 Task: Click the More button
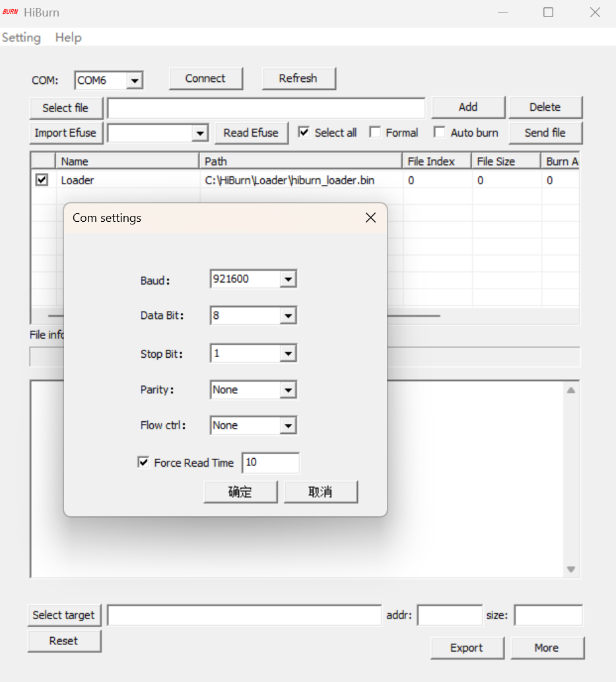pyautogui.click(x=547, y=648)
